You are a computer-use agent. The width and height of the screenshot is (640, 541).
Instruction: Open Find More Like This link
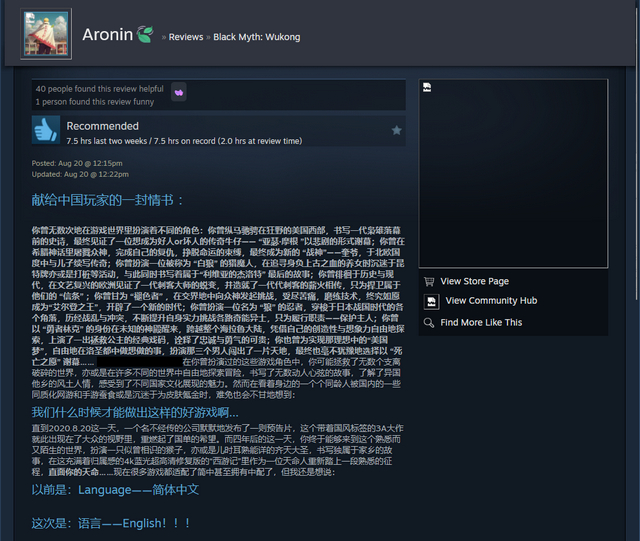click(481, 323)
